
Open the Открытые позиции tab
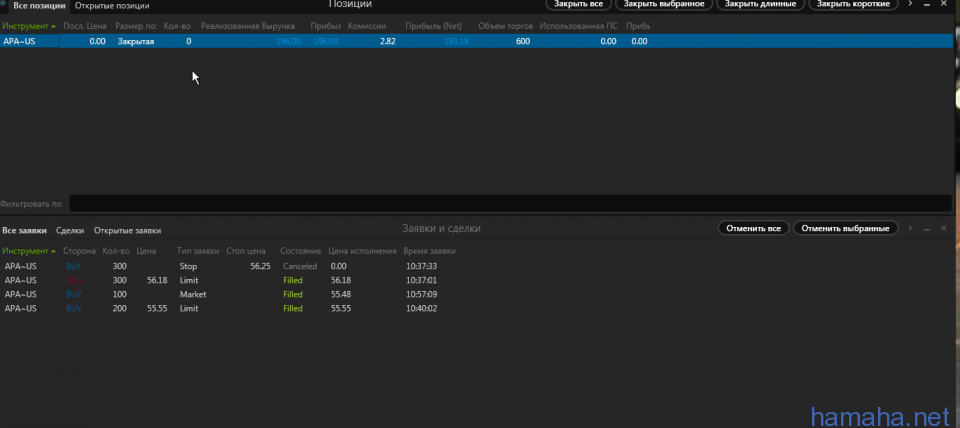112,6
